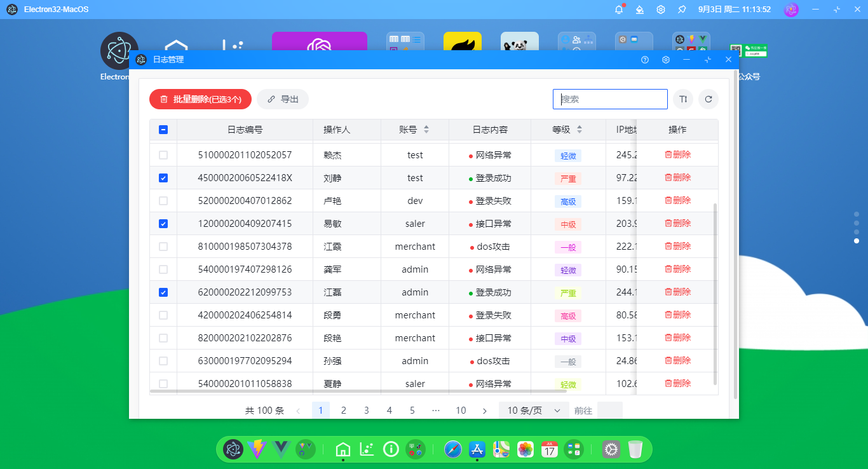Viewport: 868px width, 469px height.
Task: Open the theme paint bucket icon
Action: [x=640, y=10]
